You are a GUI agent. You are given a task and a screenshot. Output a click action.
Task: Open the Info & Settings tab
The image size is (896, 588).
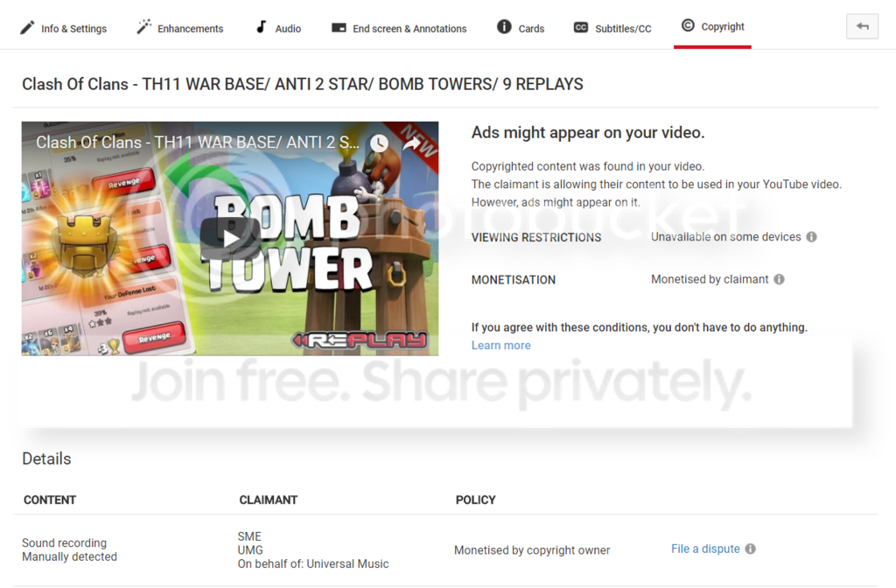tap(64, 28)
